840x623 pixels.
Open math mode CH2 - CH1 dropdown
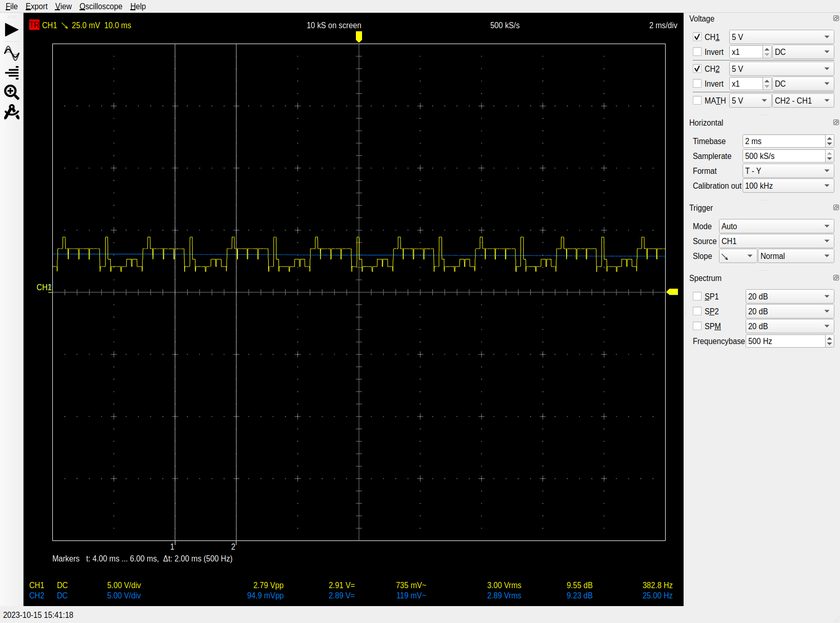click(x=803, y=101)
